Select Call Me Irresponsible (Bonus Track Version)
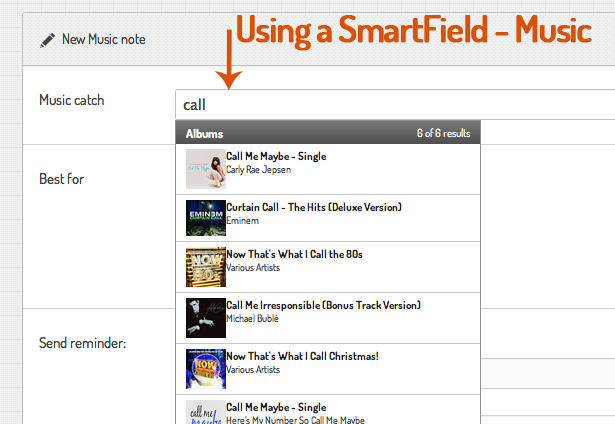The image size is (615, 424). 328,318
